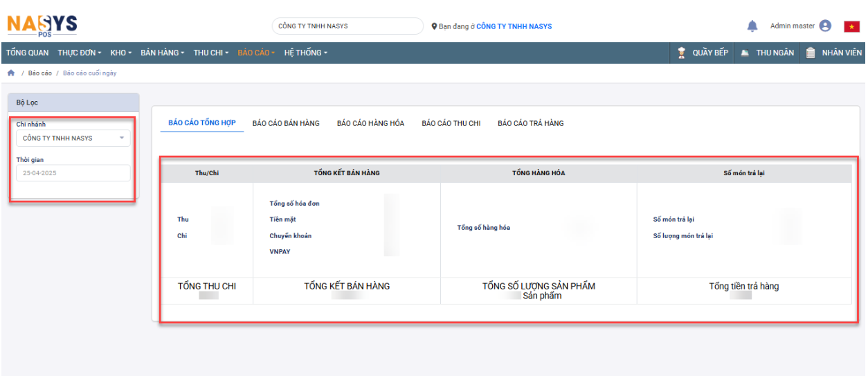Open Thu Ngân cashier screen
The width and height of the screenshot is (868, 378).
click(767, 53)
